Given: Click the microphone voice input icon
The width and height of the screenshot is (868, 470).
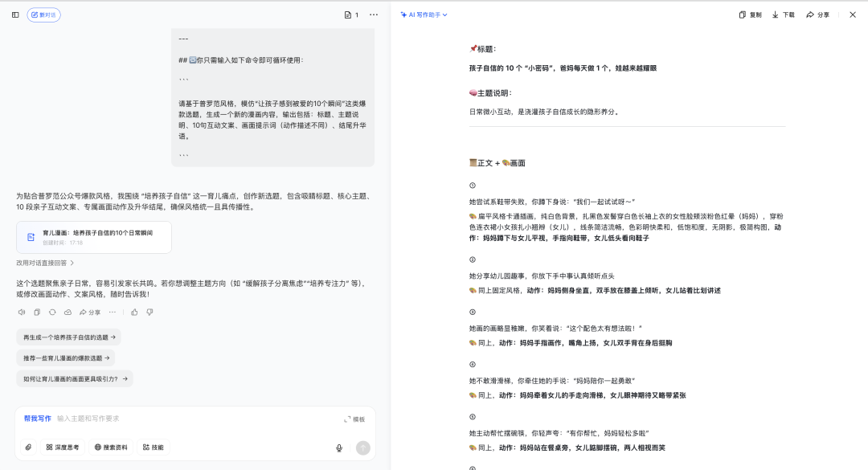Looking at the screenshot, I should tap(339, 448).
